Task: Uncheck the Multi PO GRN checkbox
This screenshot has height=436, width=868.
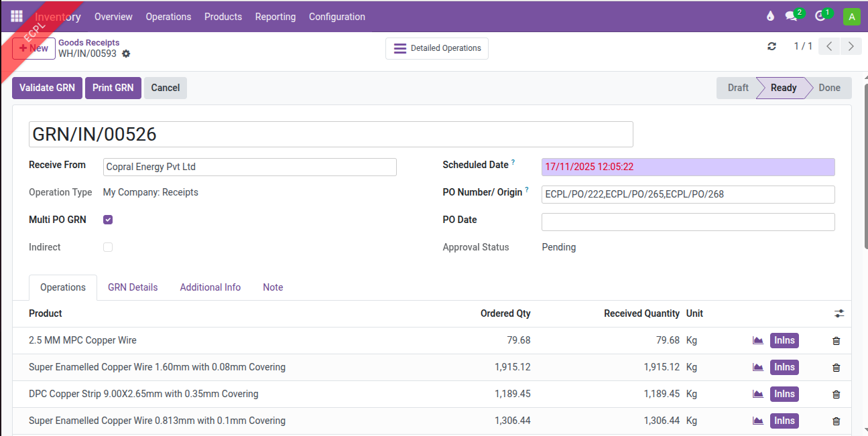Action: [108, 220]
